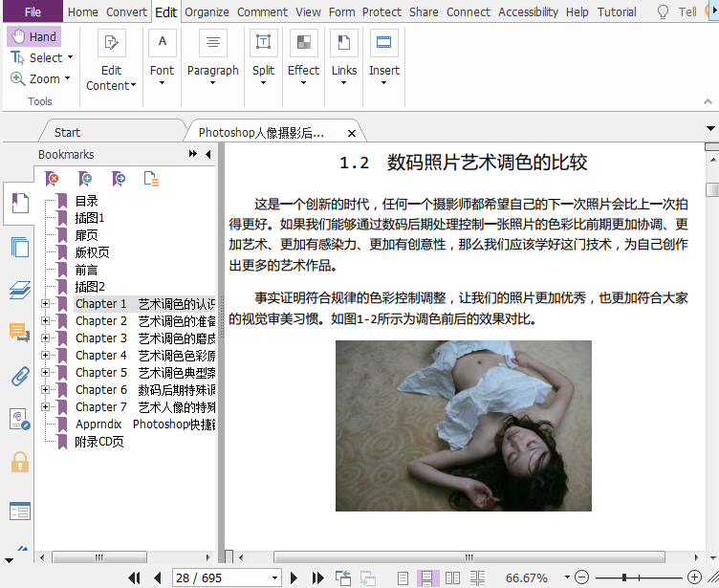This screenshot has width=719, height=588.
Task: Click the zoom level slider
Action: coord(624,577)
